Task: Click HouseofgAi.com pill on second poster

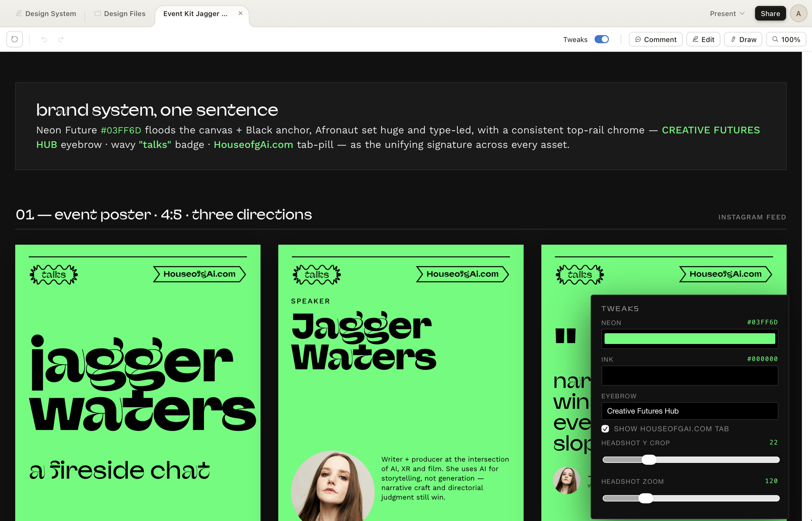Action: coord(462,274)
